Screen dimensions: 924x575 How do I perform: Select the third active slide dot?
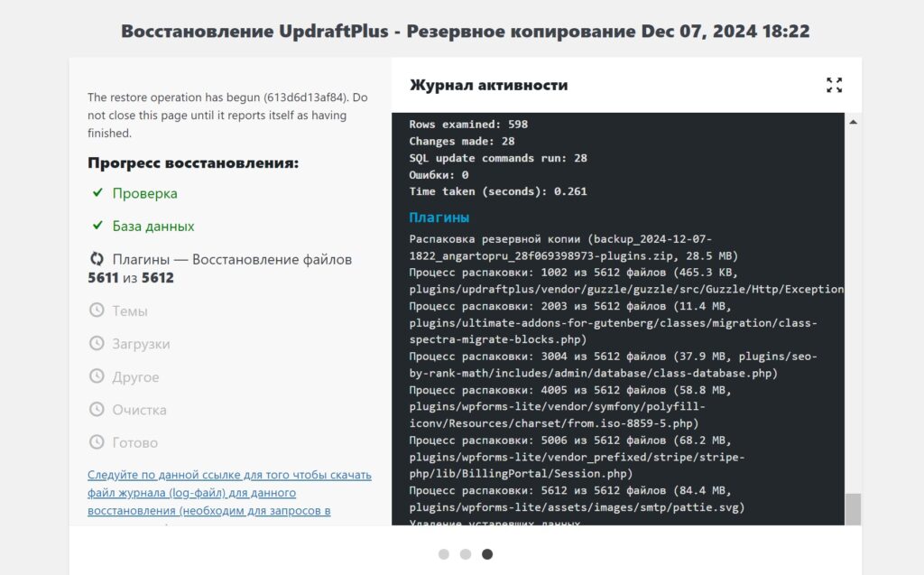(x=487, y=554)
